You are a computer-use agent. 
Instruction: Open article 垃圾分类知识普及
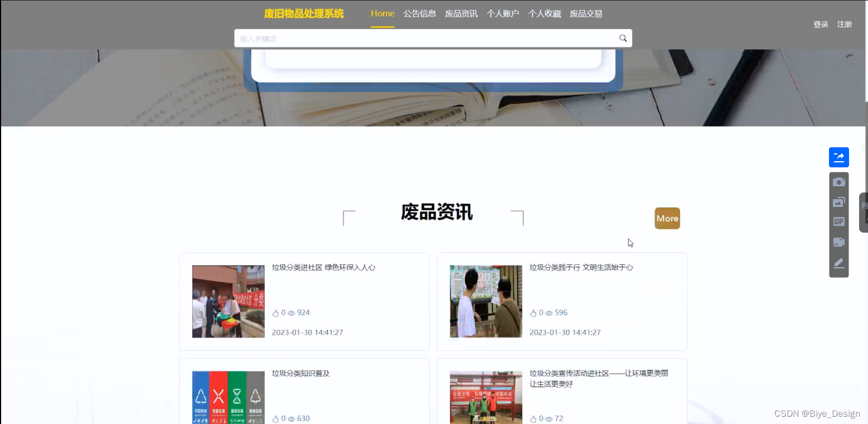click(x=301, y=373)
